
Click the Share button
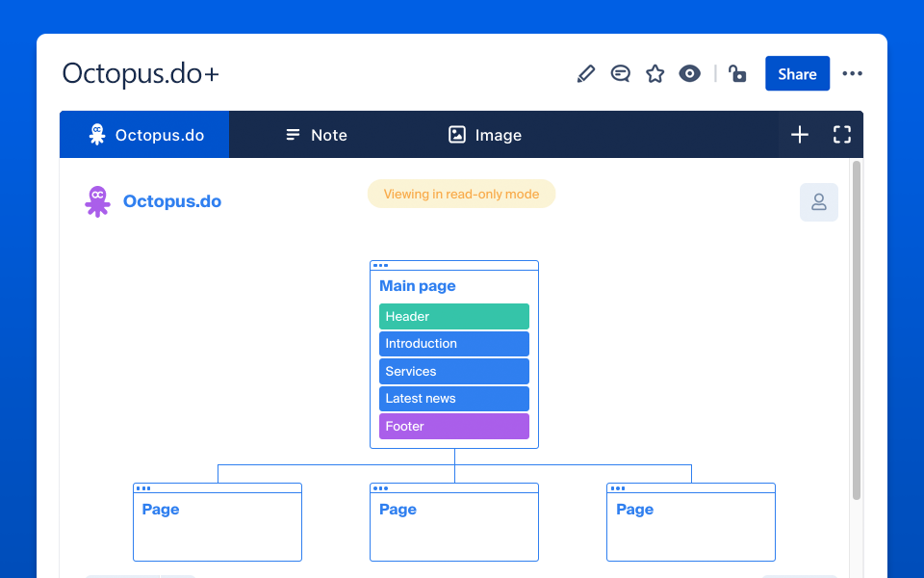coord(797,74)
